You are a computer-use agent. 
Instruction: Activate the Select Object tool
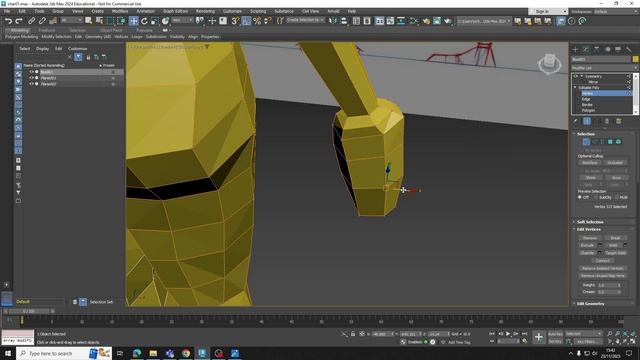89,20
